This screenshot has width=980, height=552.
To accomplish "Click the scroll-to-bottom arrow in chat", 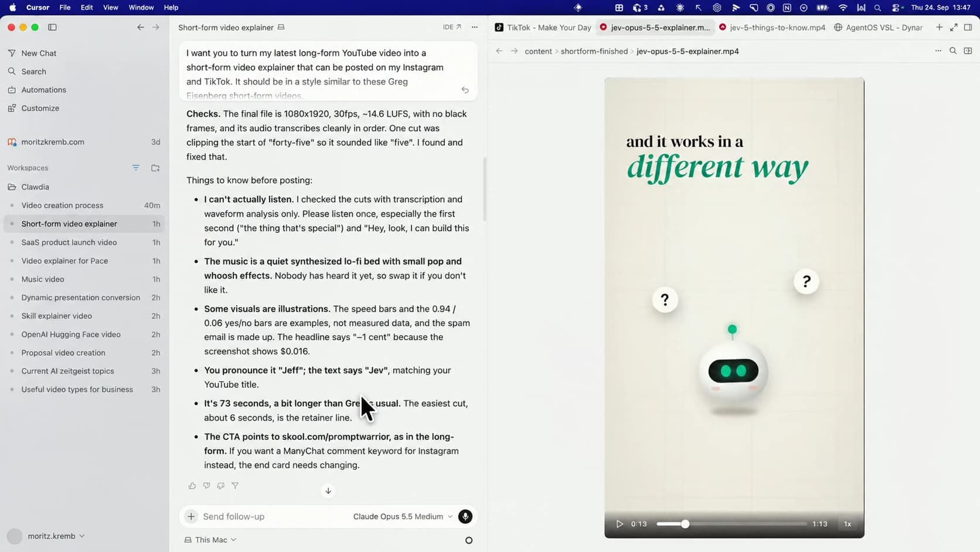I will click(328, 490).
